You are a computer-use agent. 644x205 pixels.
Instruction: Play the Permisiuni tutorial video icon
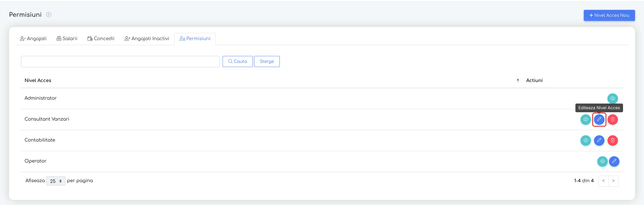(49, 15)
